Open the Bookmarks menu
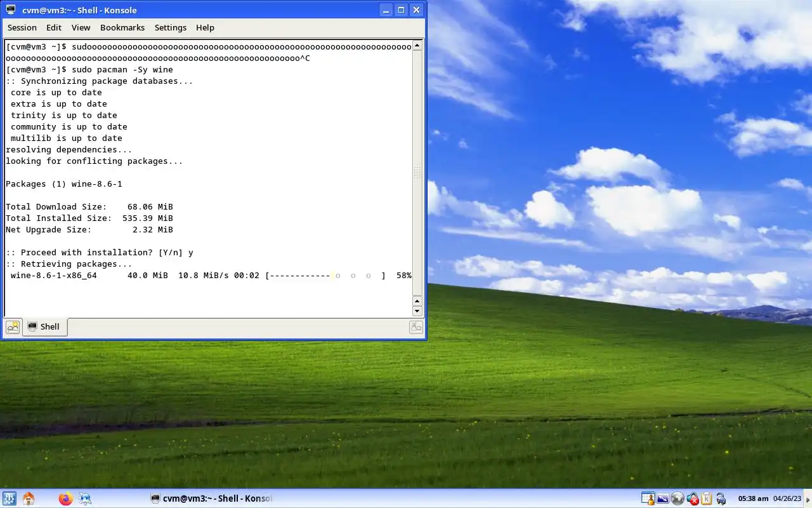Viewport: 812px width, 508px height. (122, 27)
